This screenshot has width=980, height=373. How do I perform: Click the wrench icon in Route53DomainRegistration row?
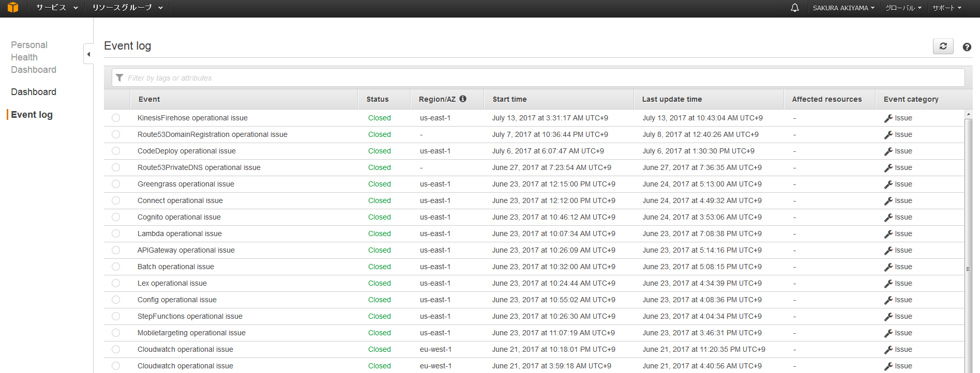(x=888, y=135)
